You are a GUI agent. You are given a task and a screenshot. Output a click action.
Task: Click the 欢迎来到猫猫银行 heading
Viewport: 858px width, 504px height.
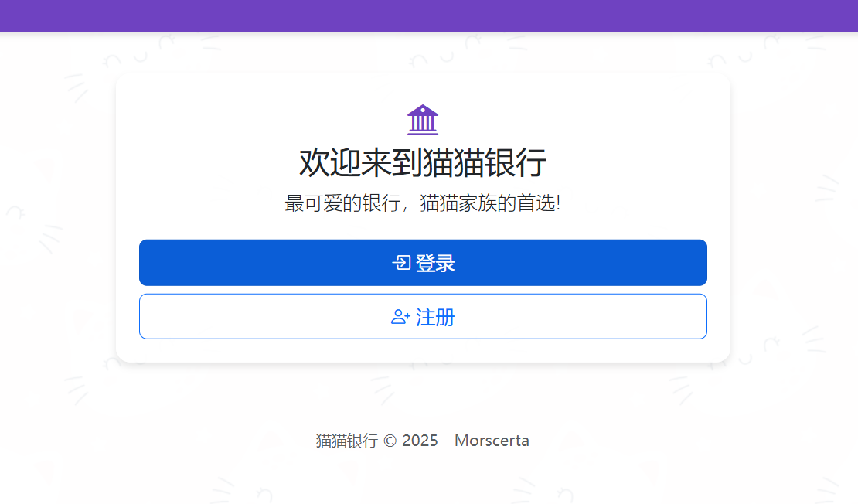coord(423,162)
